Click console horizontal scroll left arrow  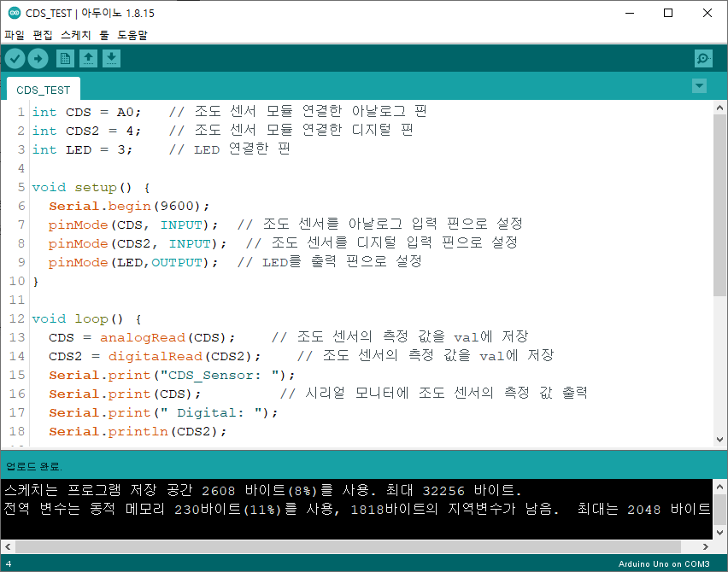pyautogui.click(x=8, y=546)
